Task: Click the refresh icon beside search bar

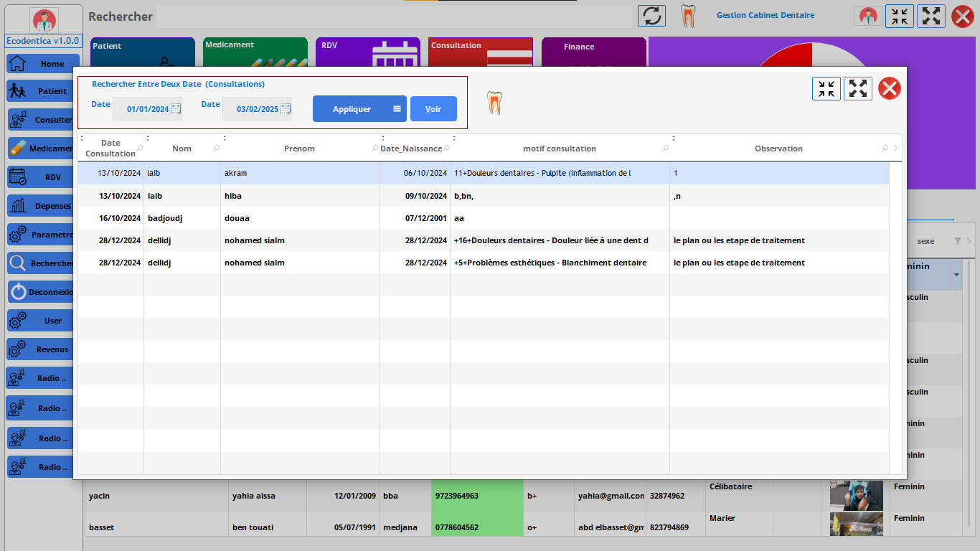Action: [651, 16]
